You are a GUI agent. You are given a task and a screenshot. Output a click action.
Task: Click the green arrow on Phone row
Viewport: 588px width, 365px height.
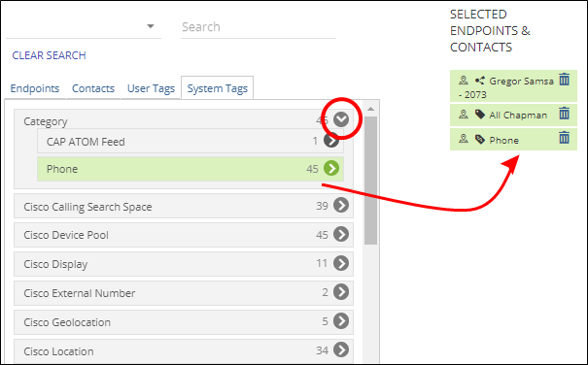point(331,168)
